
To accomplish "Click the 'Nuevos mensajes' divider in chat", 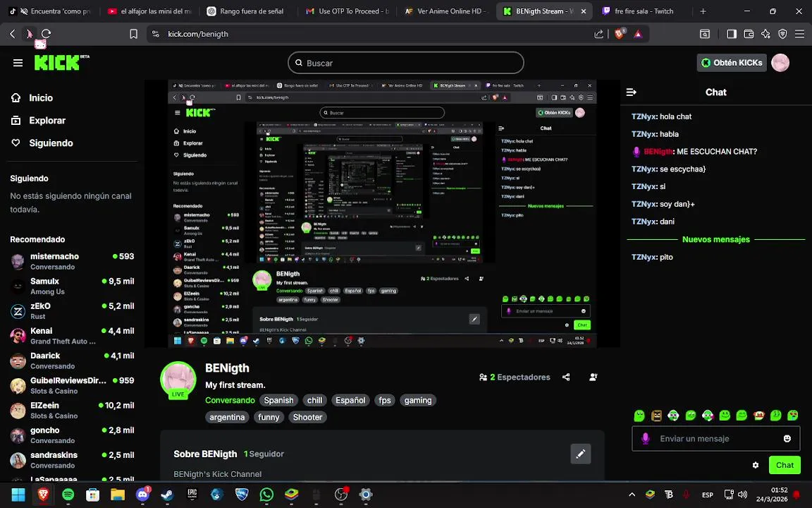I will tap(715, 239).
